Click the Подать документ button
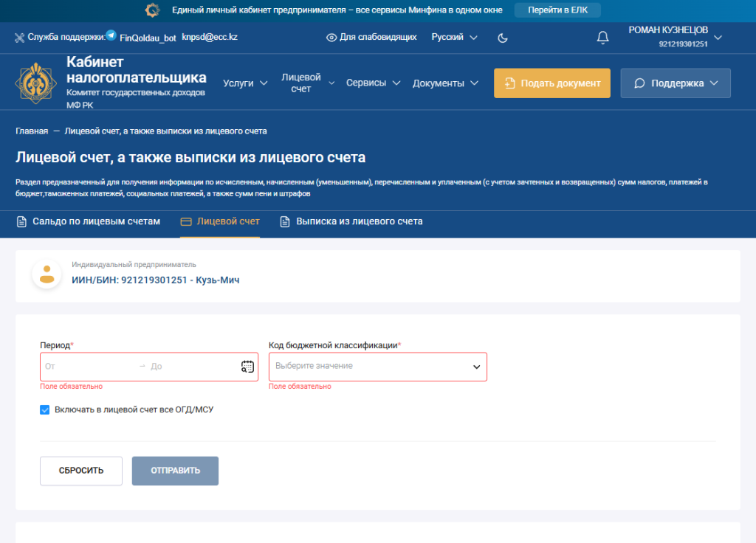This screenshot has width=756, height=543. [x=552, y=83]
